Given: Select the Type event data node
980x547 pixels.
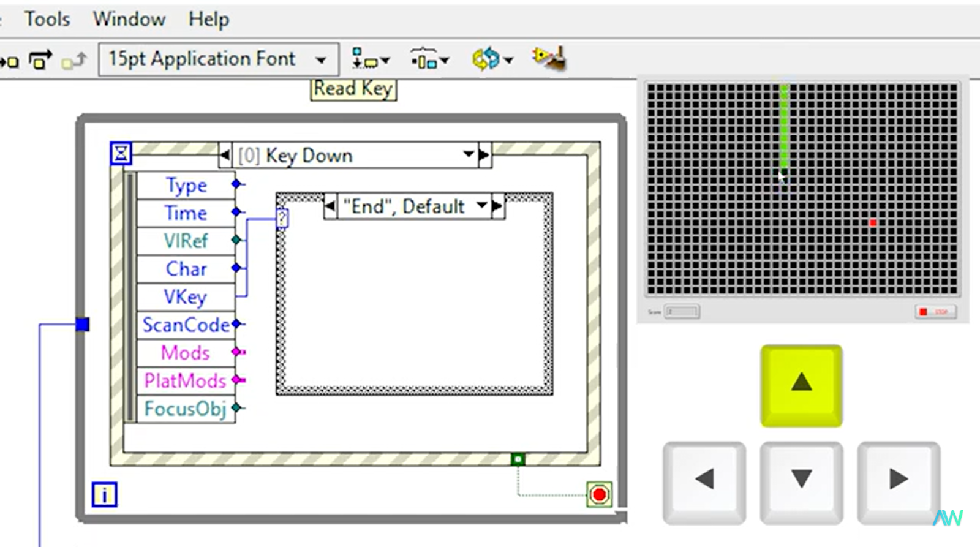Looking at the screenshot, I should coord(186,185).
